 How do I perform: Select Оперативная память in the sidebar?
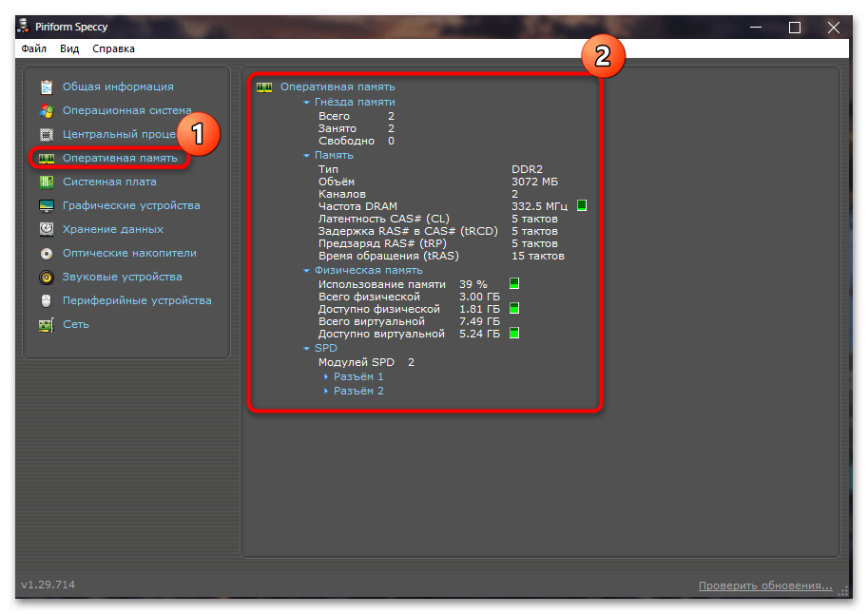click(x=119, y=158)
